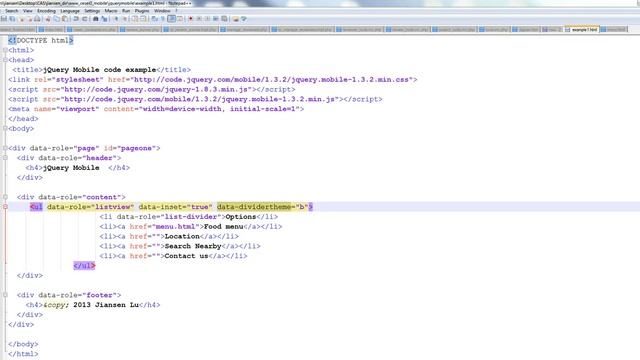Viewport: 640px width, 360px height.
Task: Click the Save All toolbar icon
Action: 12,19
